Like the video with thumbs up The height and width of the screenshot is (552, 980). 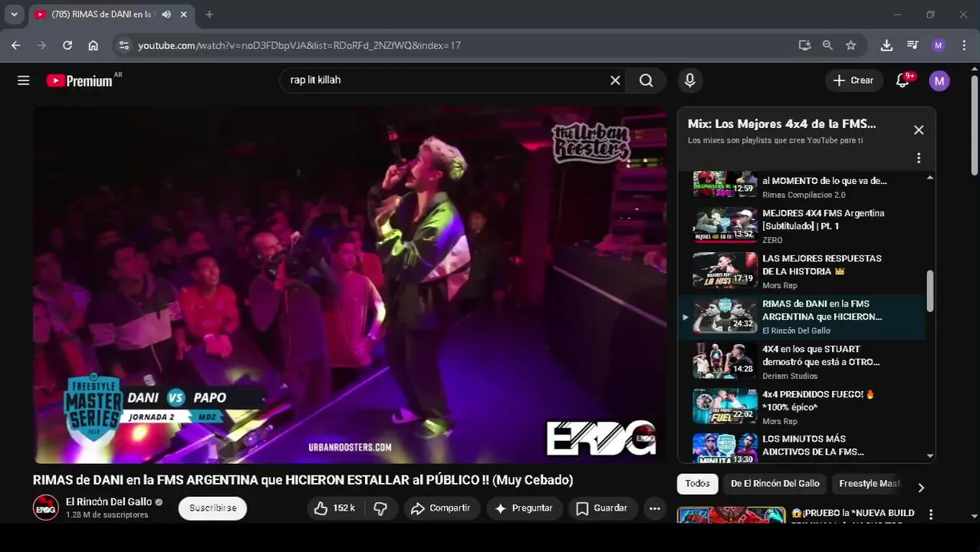pos(335,508)
